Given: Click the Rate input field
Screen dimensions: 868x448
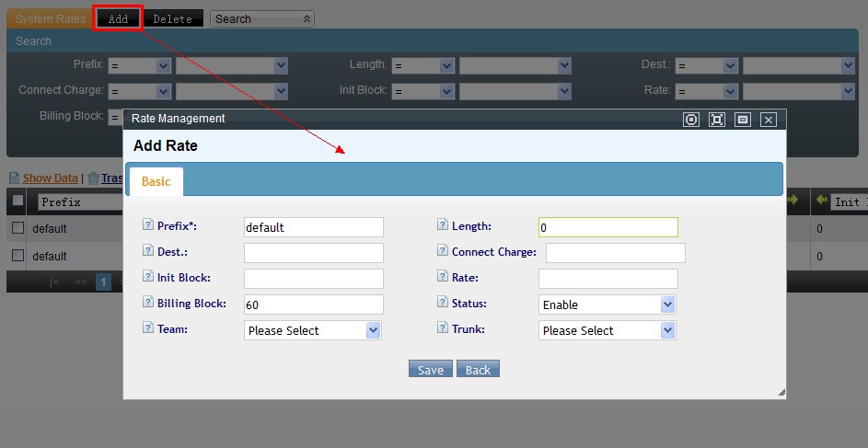Looking at the screenshot, I should coord(608,279).
